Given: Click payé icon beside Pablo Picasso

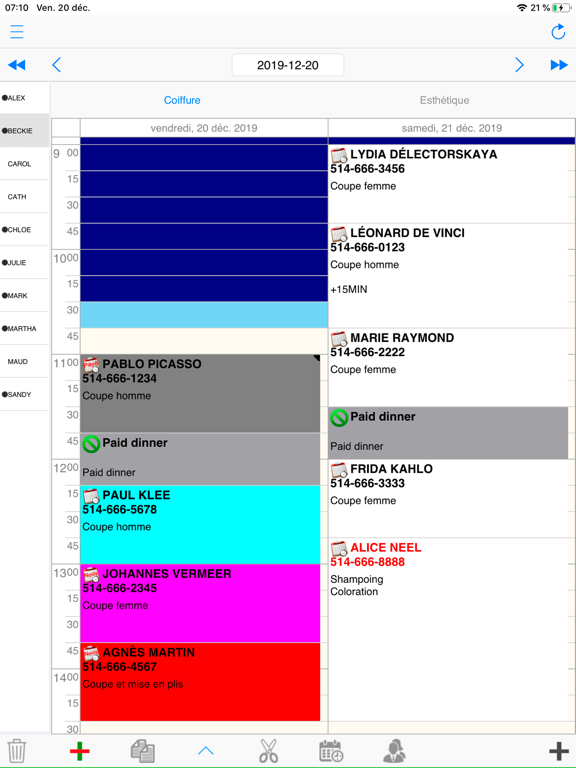Looking at the screenshot, I should coord(91,365).
